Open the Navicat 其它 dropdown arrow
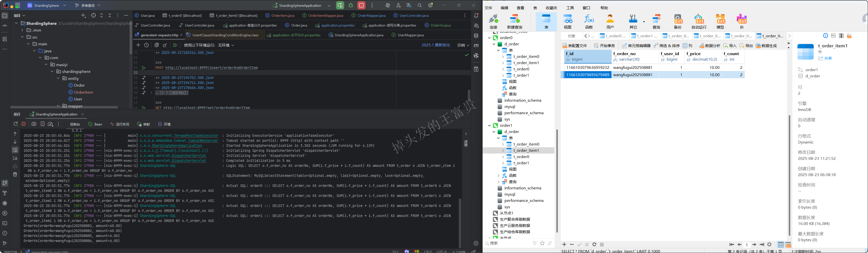 [x=644, y=22]
